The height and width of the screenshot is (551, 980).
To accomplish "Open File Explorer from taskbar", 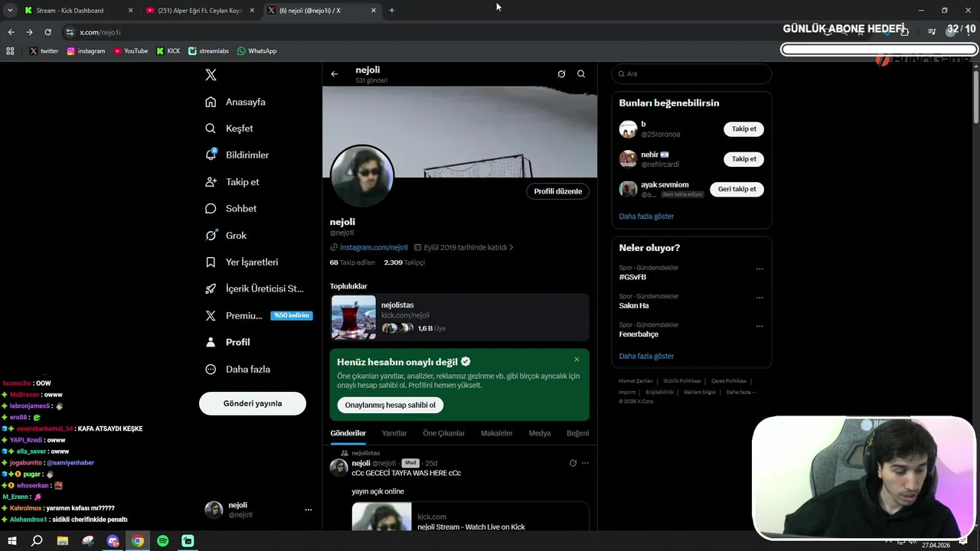I will pyautogui.click(x=63, y=541).
